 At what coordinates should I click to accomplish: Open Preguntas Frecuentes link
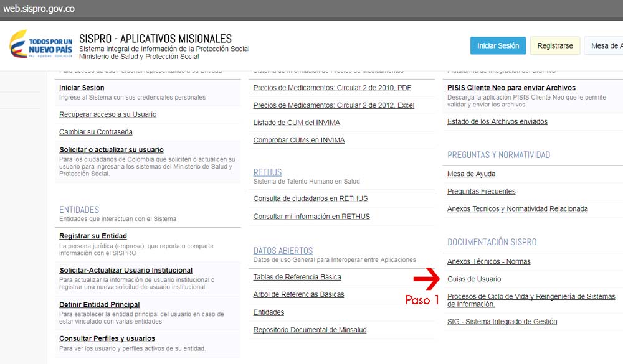(481, 192)
